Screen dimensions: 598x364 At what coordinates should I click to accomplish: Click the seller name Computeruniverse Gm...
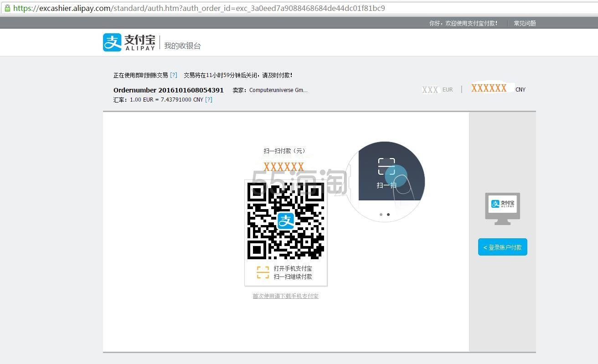(x=278, y=90)
